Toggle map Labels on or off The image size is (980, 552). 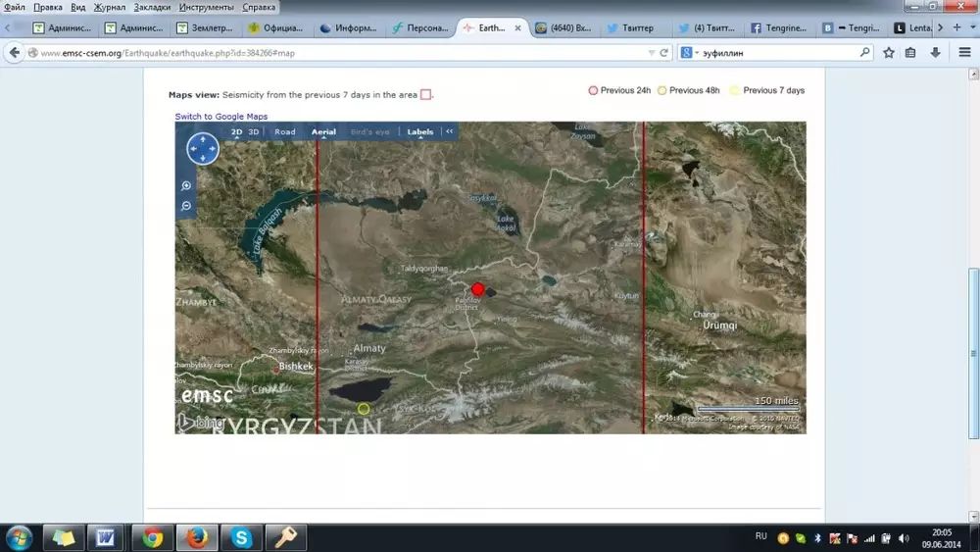419,131
